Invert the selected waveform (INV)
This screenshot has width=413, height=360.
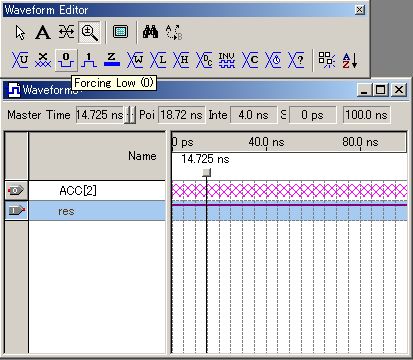227,60
